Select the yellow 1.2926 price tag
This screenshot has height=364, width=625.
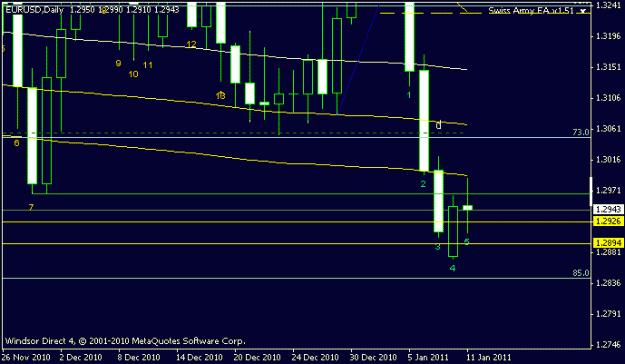click(608, 221)
